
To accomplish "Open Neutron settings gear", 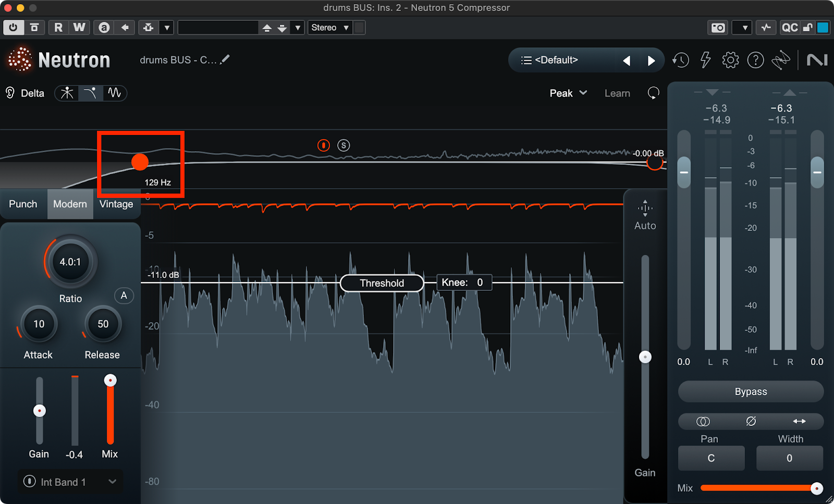I will [x=730, y=60].
